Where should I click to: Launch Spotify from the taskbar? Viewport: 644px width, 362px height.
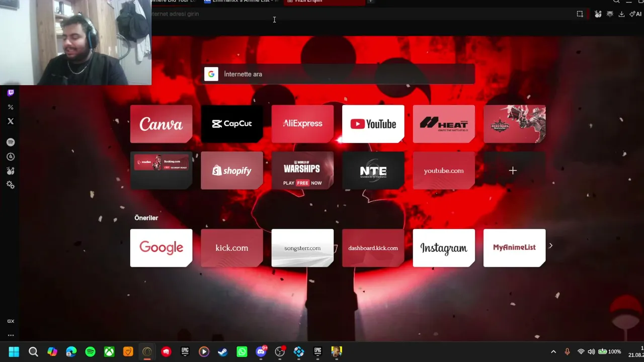click(90, 352)
